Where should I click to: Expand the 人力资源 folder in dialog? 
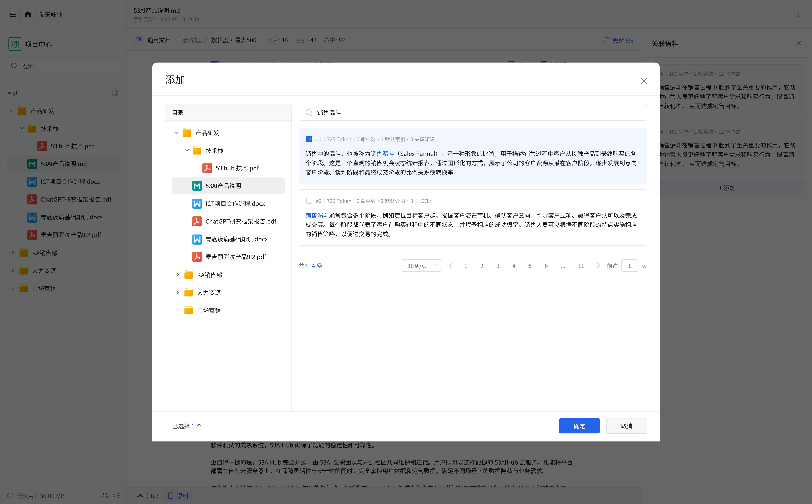click(177, 292)
